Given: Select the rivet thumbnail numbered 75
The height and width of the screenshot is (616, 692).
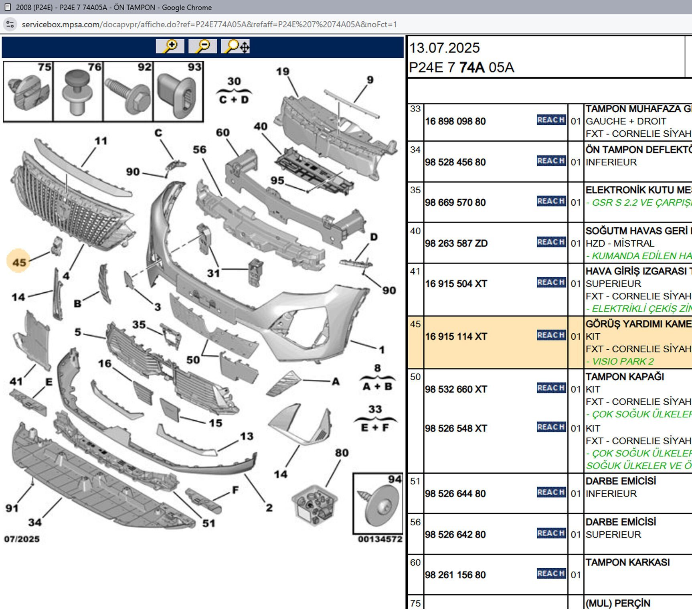Looking at the screenshot, I should click(x=28, y=91).
